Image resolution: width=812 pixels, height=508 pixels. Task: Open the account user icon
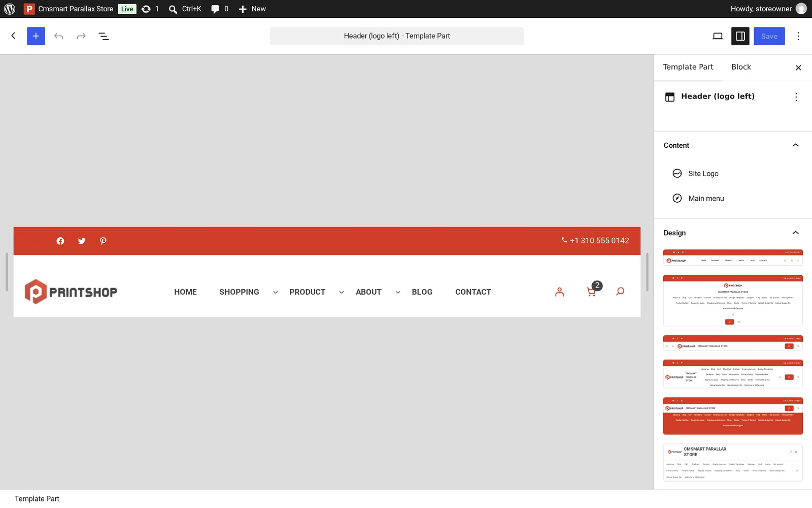point(559,292)
